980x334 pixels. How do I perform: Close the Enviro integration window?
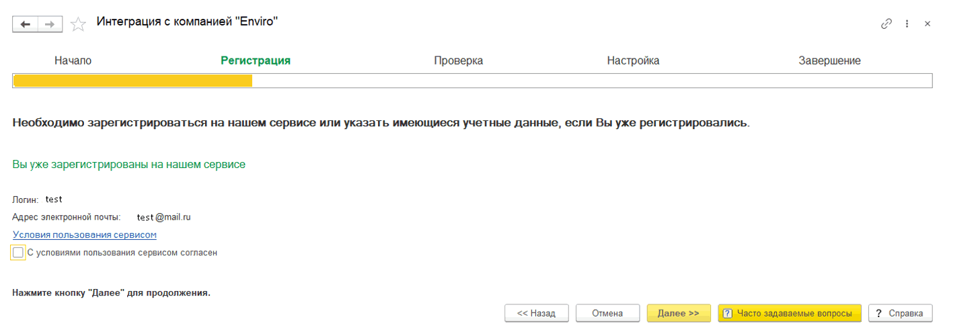927,24
